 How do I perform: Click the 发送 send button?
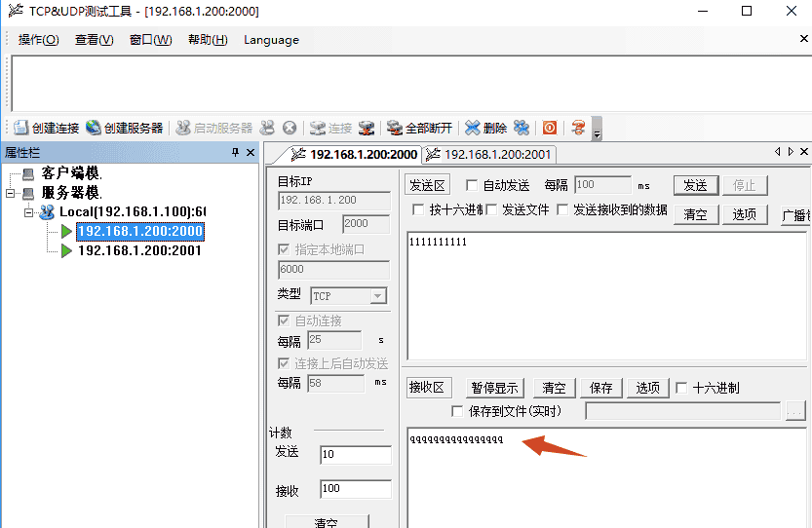[695, 185]
